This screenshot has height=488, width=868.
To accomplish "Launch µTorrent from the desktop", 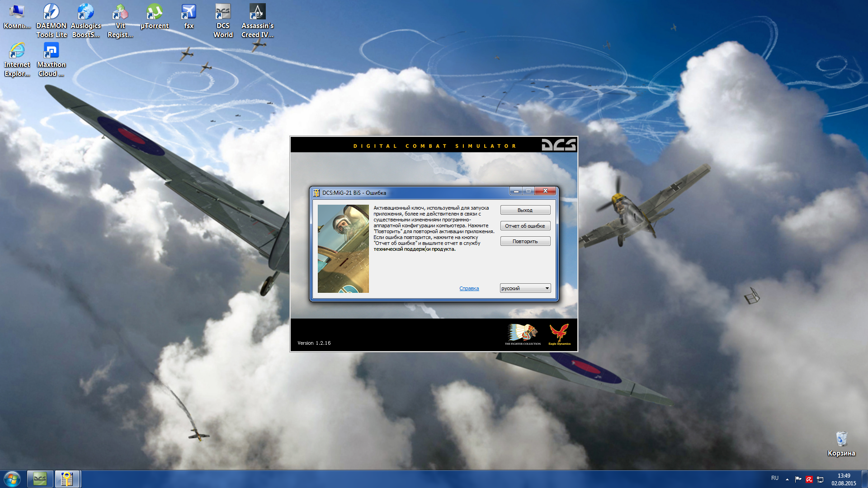I will tap(155, 17).
